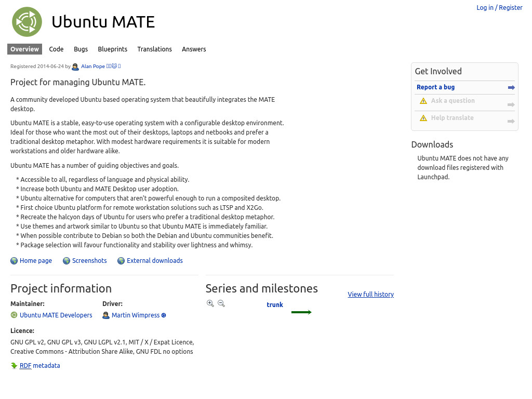The image size is (532, 399).
Task: Open the External downloads link
Action: point(155,261)
